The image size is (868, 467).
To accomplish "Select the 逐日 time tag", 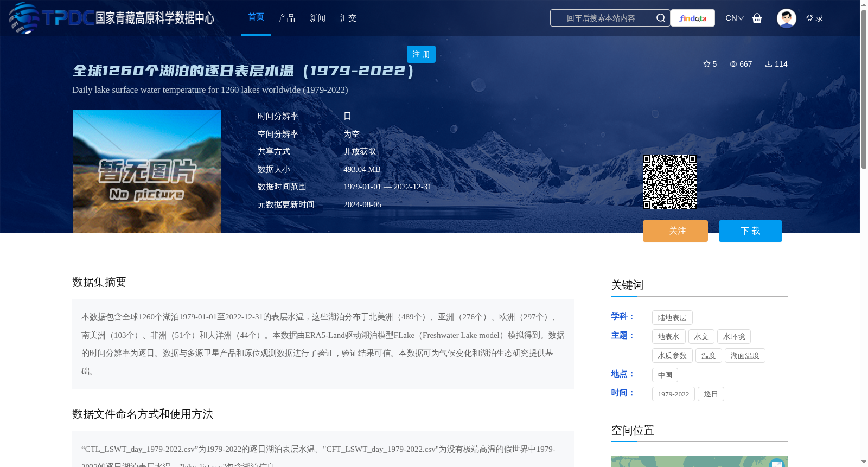I will pos(711,394).
